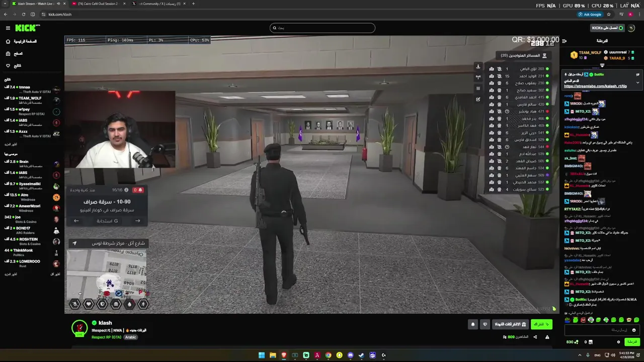Viewport: 644px width, 362px height.
Task: Click the system tray volume speaker icon
Action: tap(613, 355)
